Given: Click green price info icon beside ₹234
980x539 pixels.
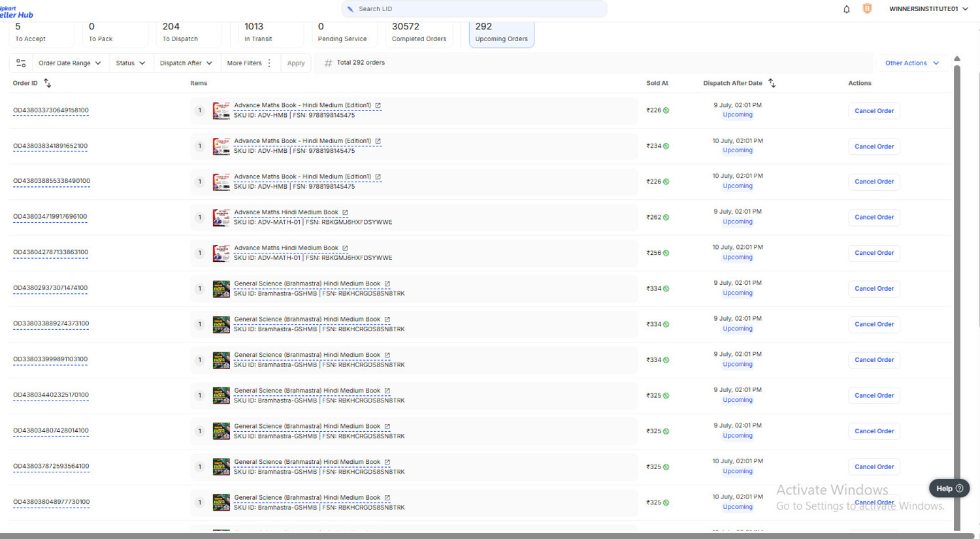Looking at the screenshot, I should coord(666,146).
